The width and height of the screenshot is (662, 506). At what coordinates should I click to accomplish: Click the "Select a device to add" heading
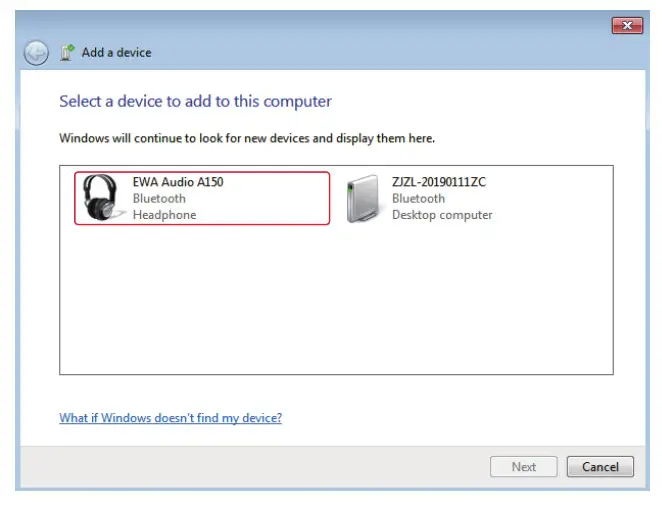click(x=195, y=101)
